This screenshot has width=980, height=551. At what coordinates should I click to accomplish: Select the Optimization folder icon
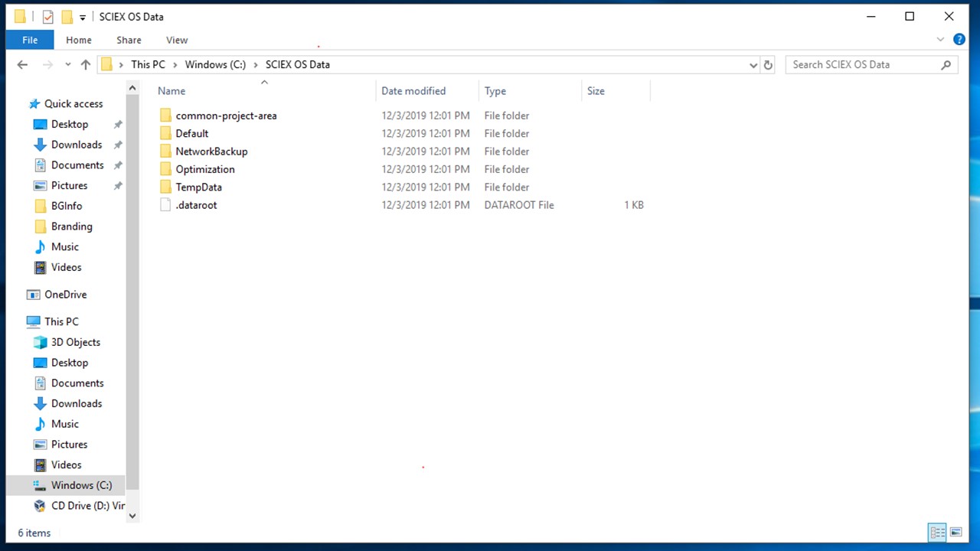pyautogui.click(x=165, y=169)
